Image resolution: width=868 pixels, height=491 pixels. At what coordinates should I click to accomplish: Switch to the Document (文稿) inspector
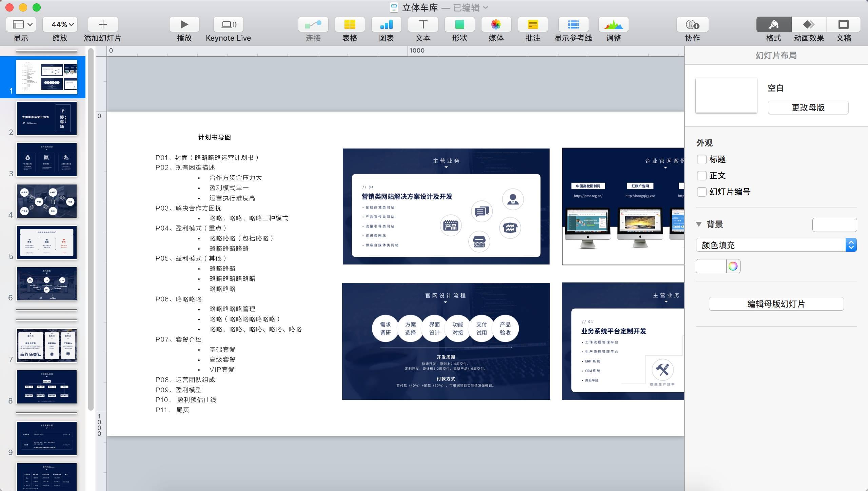point(844,24)
